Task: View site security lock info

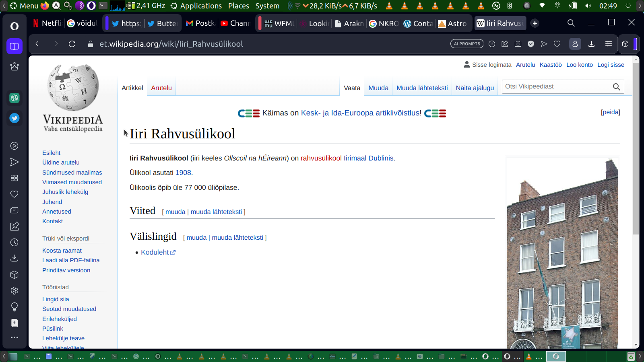Action: (91, 44)
